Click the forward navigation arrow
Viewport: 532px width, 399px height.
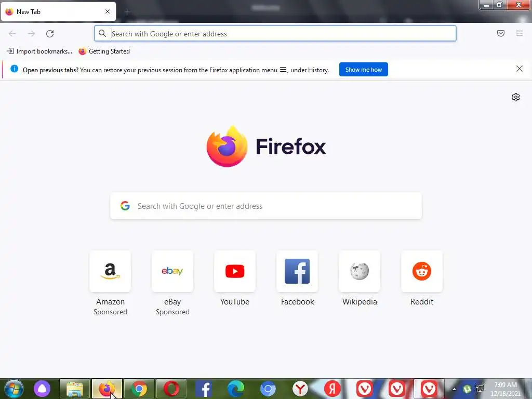point(31,34)
